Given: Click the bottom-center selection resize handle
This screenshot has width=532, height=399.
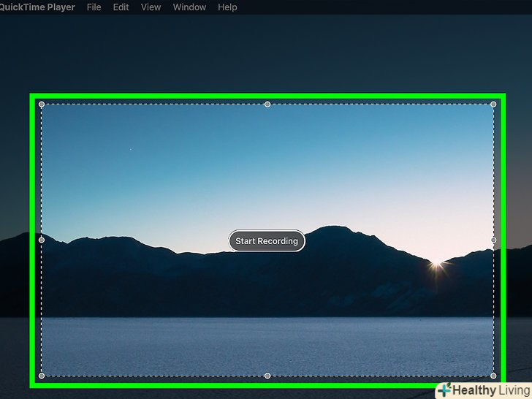Looking at the screenshot, I should tap(267, 376).
